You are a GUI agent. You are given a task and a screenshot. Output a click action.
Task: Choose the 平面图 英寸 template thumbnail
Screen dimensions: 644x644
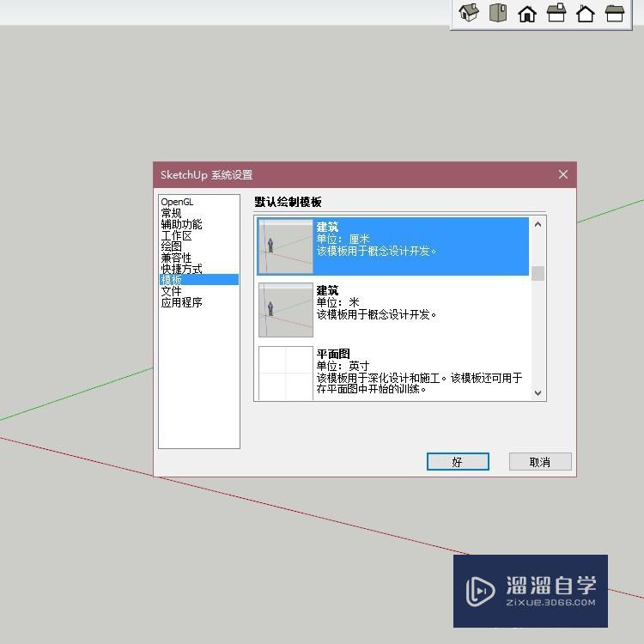pos(285,373)
